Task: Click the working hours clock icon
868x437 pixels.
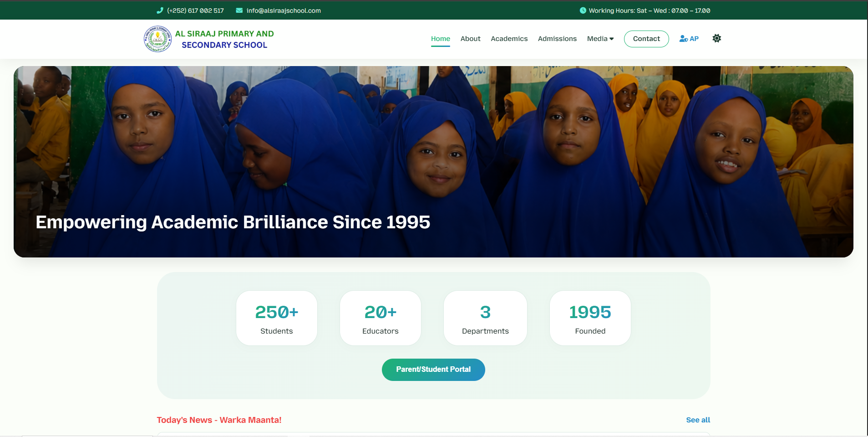Action: point(583,10)
